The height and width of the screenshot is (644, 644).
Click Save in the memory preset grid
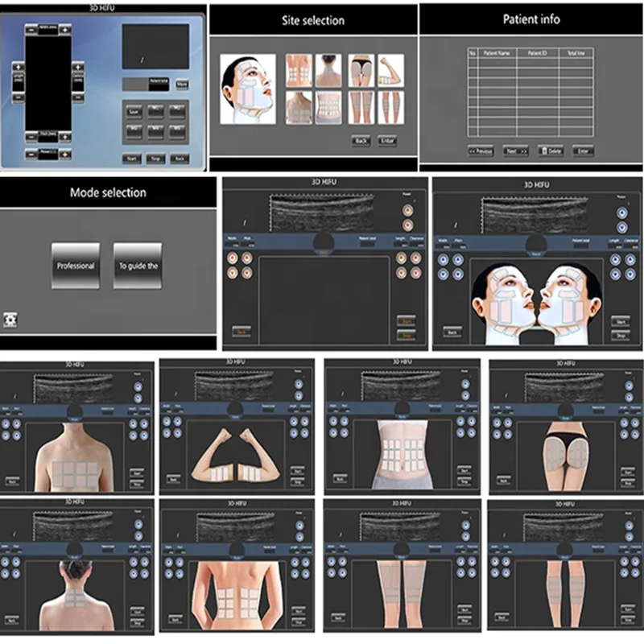134,112
